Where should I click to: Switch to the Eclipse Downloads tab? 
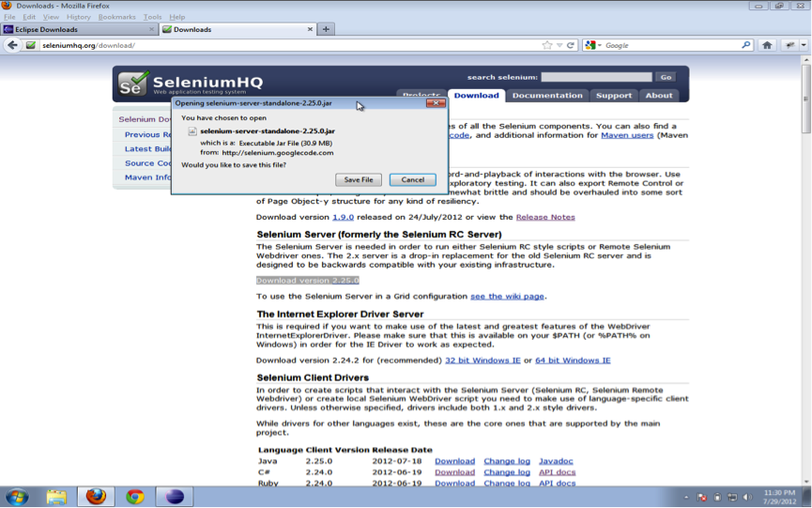point(79,29)
